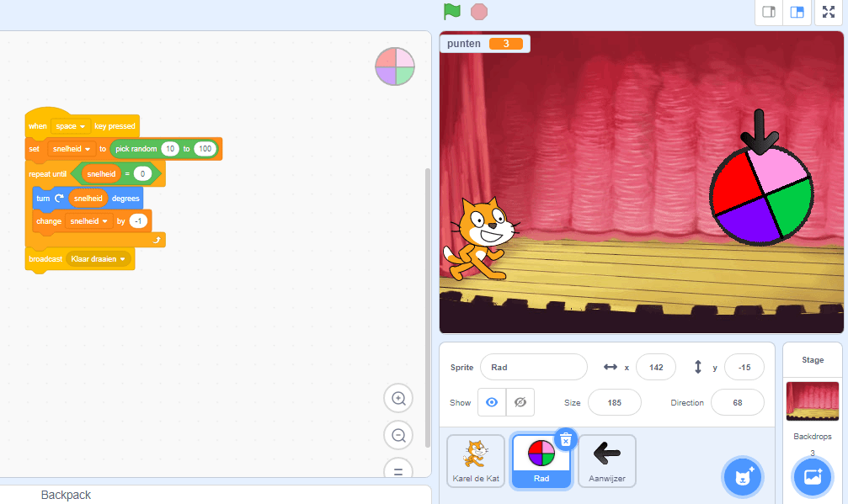Switch to large stage layout
The image size is (848, 504).
coord(796,12)
